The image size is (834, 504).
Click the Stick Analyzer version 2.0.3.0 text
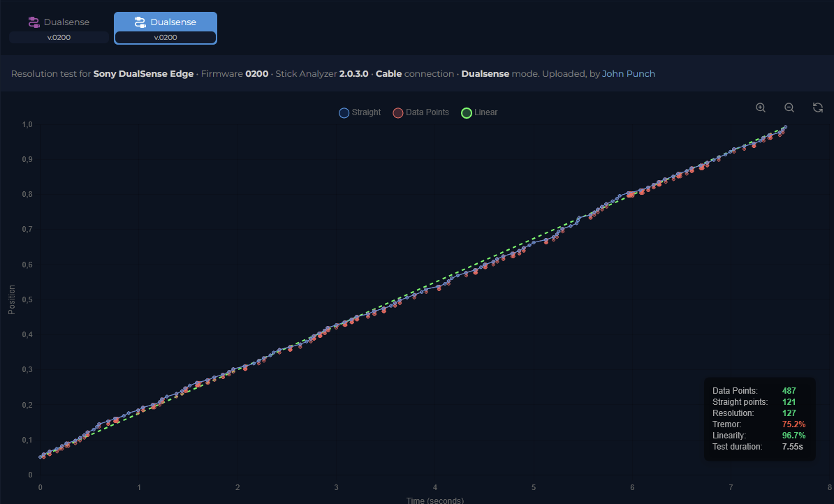[x=353, y=74]
